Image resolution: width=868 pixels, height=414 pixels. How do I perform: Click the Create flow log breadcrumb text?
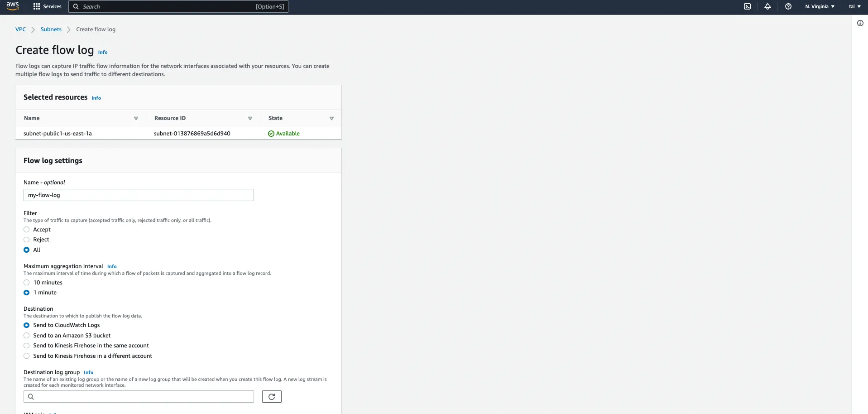[96, 29]
